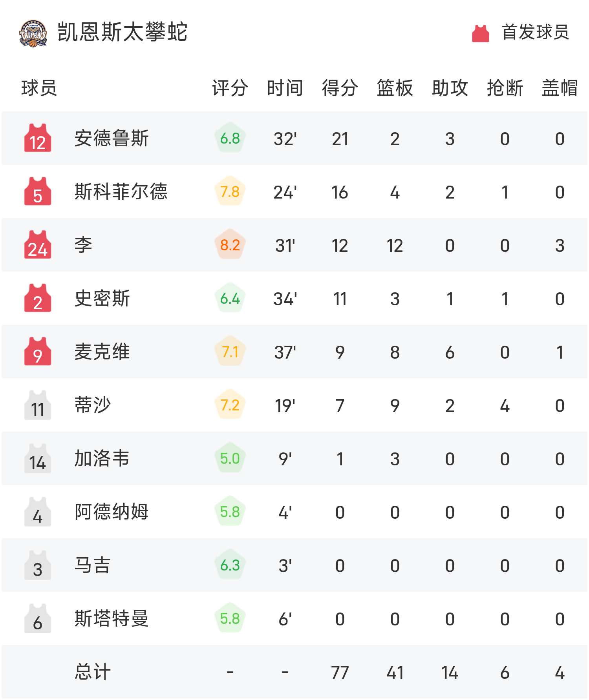Click the team name 凯恩斯太攀蛇
This screenshot has height=700, width=589.
[123, 32]
